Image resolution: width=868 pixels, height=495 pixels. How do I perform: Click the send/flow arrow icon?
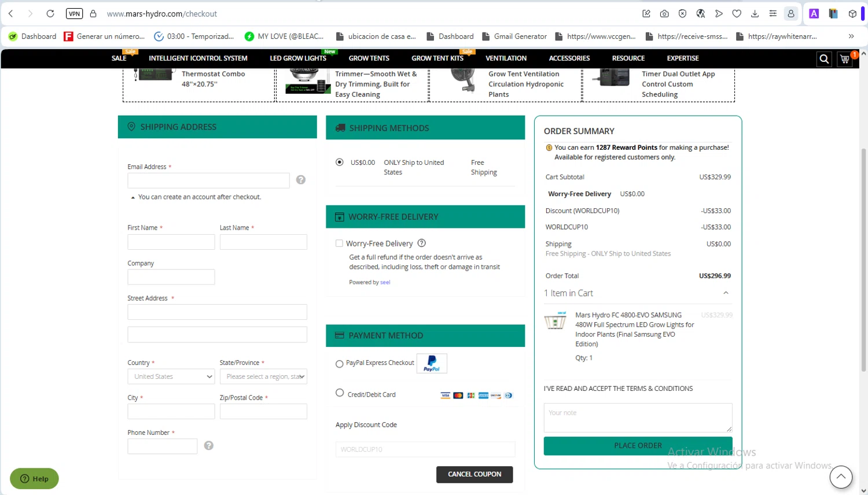pos(719,13)
